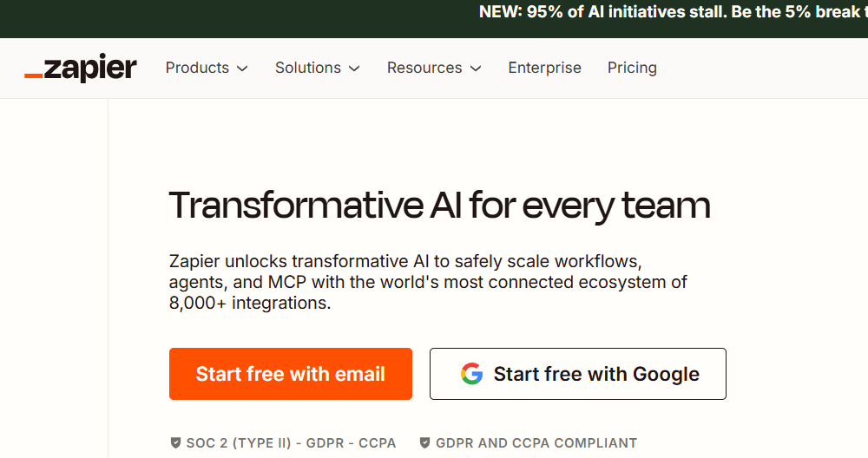Click the Transformative AI for every team heading

pyautogui.click(x=439, y=206)
